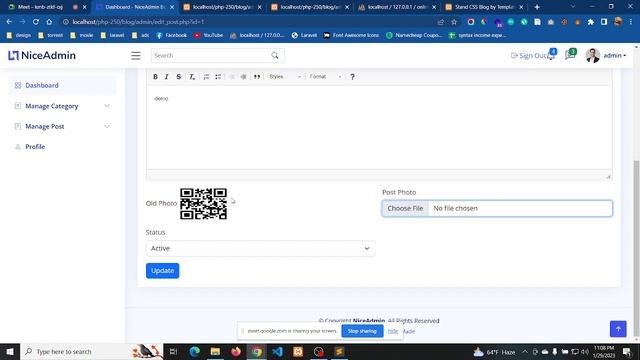Screen dimensions: 640x360
Task: Click the Sign Out link
Action: 528,56
